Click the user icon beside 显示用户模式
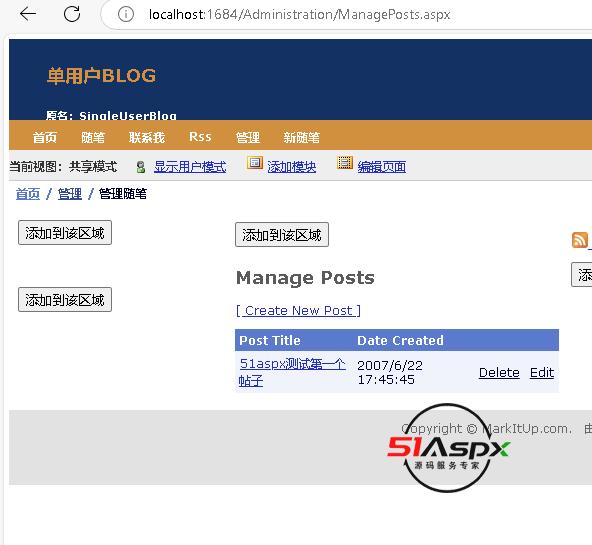 141,167
